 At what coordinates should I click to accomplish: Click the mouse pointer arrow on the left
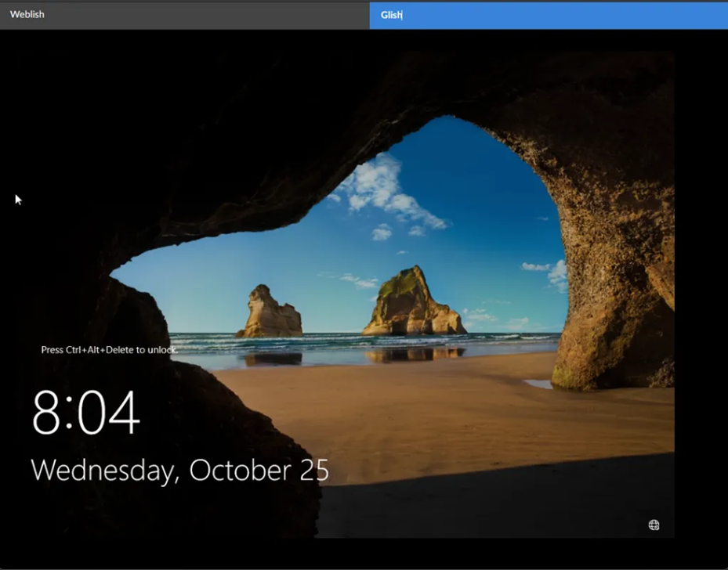[18, 200]
